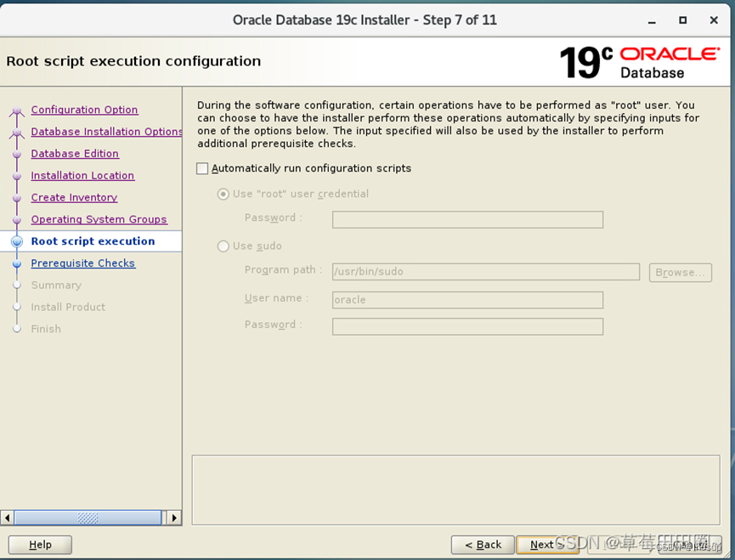Viewport: 735px width, 560px height.
Task: Click the Next button
Action: [547, 545]
